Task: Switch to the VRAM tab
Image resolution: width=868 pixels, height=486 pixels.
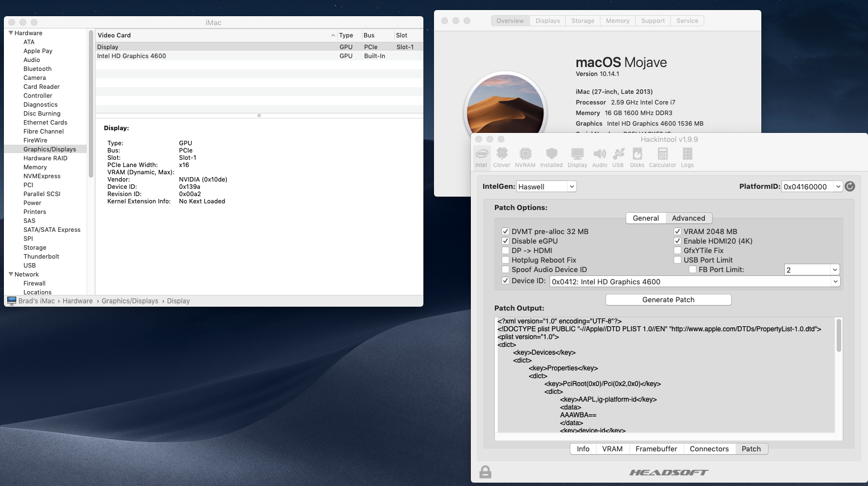Action: click(x=612, y=449)
